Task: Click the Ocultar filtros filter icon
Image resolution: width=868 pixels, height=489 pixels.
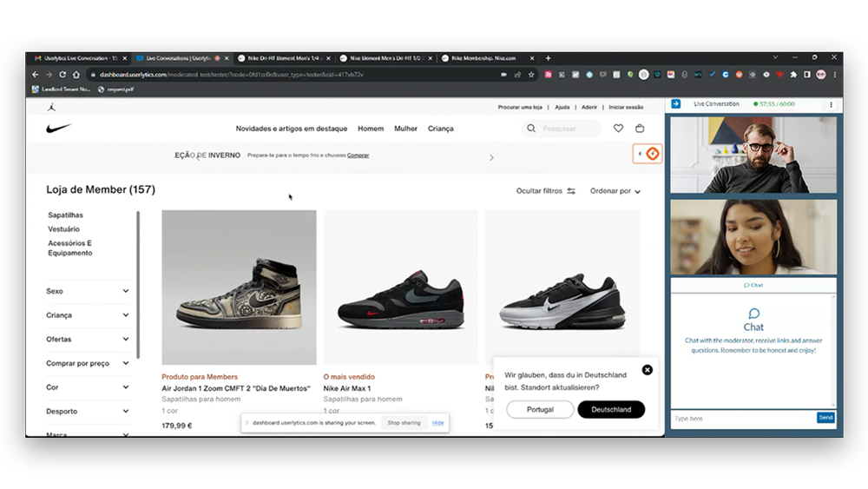Action: pos(571,191)
